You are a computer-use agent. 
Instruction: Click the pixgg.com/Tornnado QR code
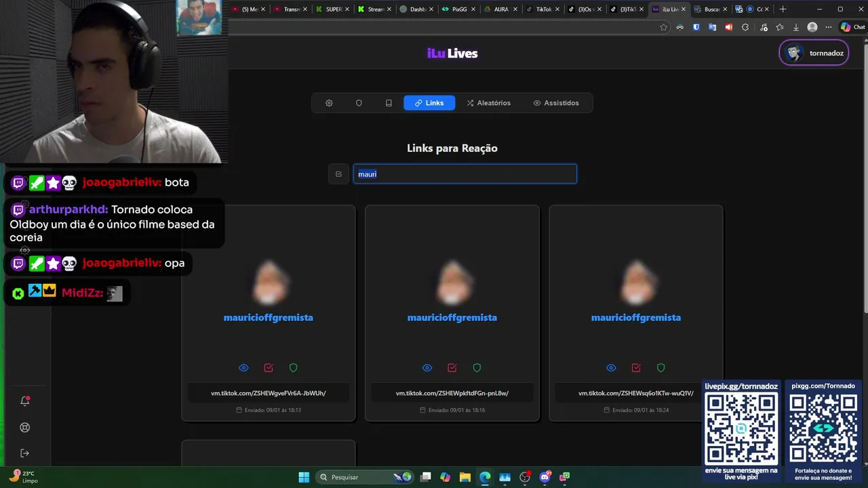[x=823, y=428]
